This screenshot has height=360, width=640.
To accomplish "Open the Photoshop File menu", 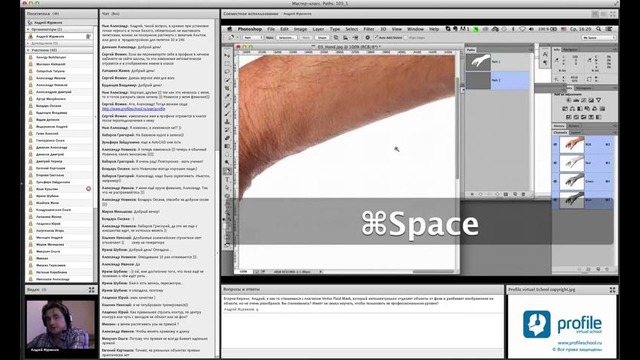I will (x=271, y=29).
